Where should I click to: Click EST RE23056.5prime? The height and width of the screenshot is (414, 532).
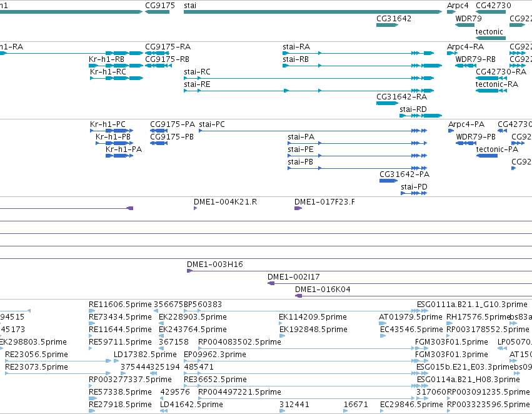click(58, 361)
